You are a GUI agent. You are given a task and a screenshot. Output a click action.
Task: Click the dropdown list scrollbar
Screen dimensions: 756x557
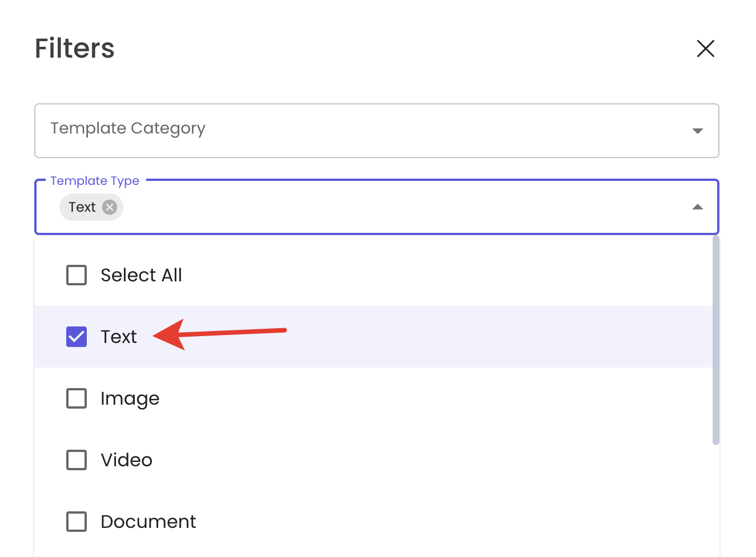(716, 340)
